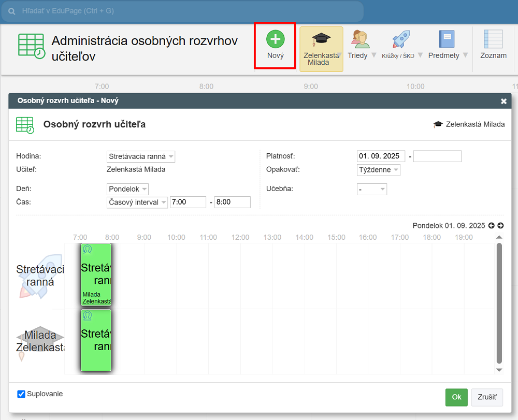The image size is (518, 420).
Task: Open the Časový interval dropdown
Action: tap(137, 202)
